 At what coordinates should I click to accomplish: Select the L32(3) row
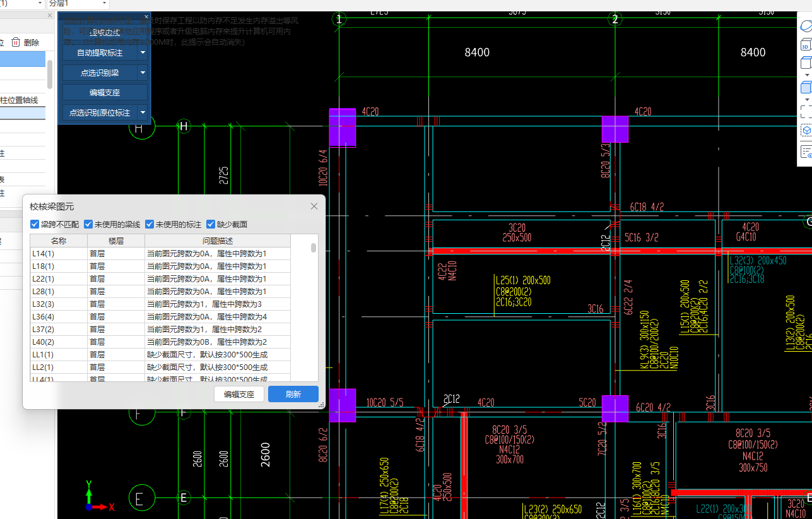coord(160,304)
